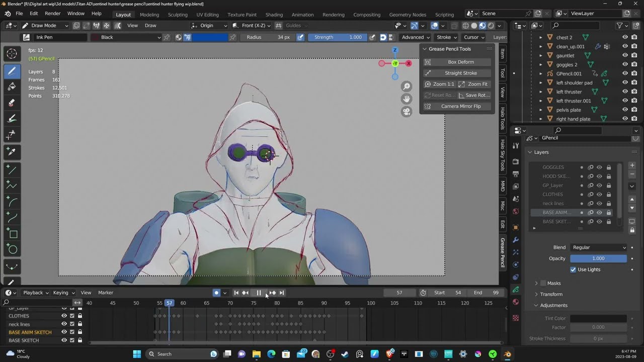Disable the Use Lights checkbox
The image size is (644, 362).
[573, 269]
